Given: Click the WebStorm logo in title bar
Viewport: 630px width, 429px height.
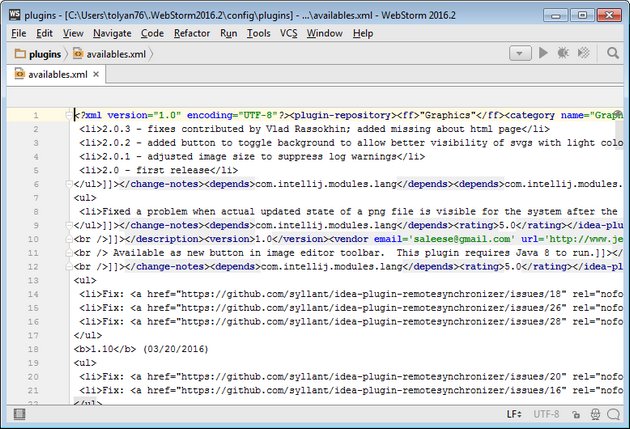Looking at the screenshot, I should click(12, 11).
